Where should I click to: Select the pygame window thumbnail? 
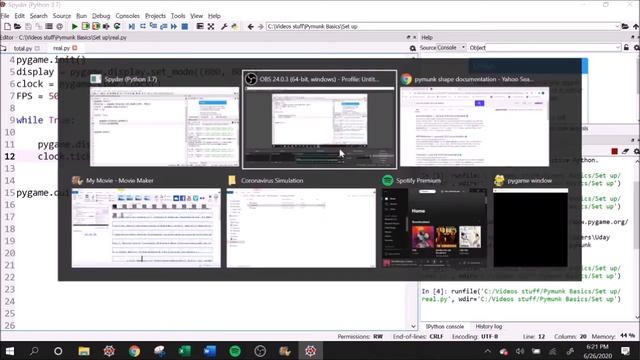click(531, 222)
